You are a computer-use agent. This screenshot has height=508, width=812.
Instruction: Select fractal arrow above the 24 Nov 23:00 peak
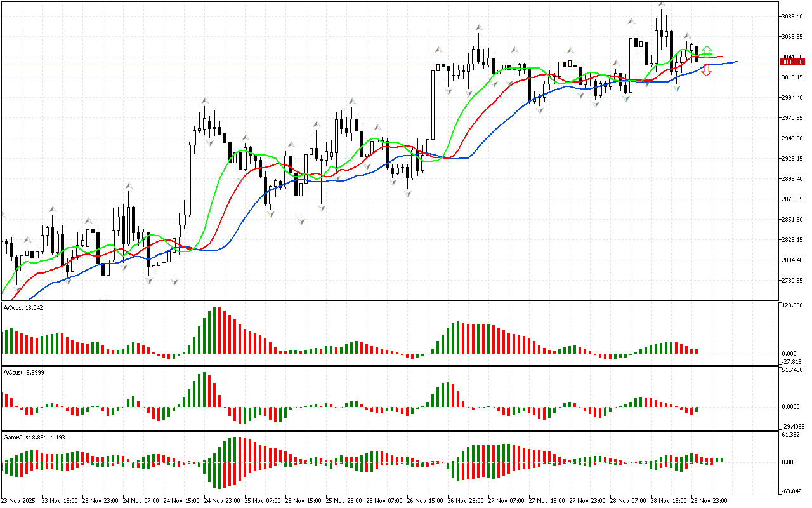coord(204,100)
